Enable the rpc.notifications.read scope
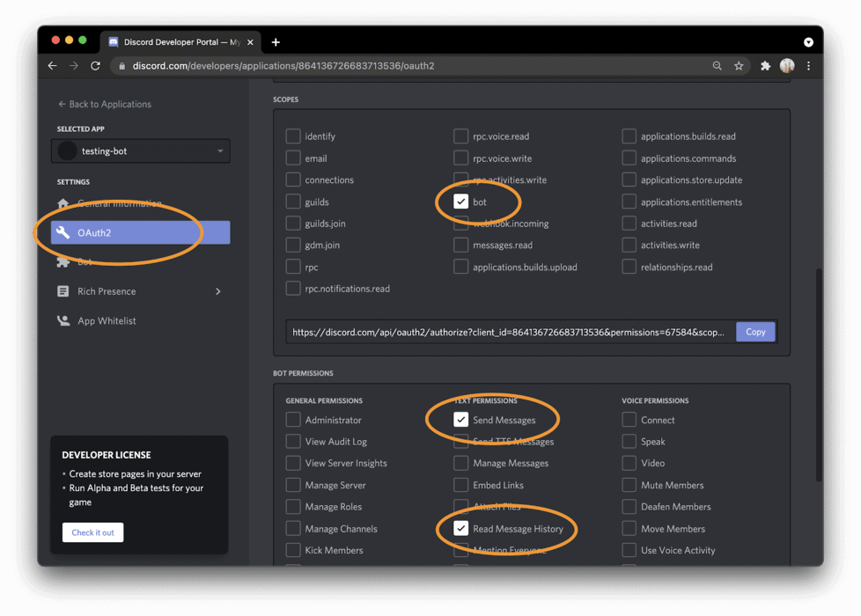 (293, 289)
